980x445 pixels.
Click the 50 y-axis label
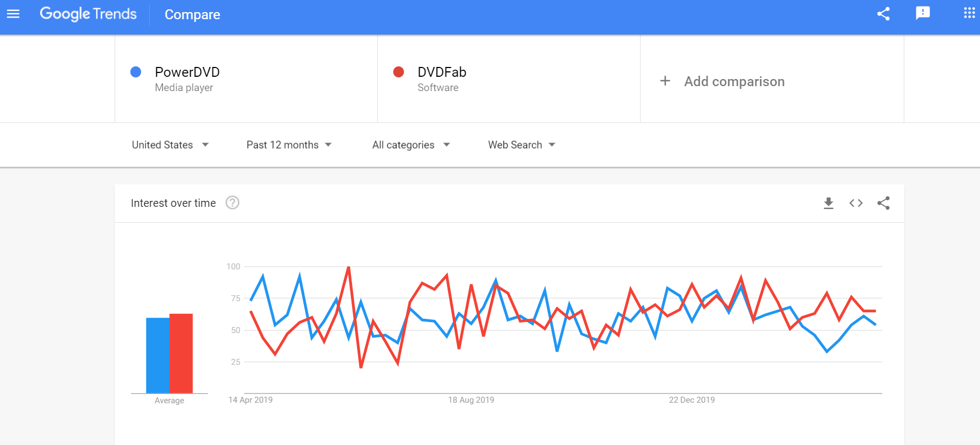pos(236,330)
